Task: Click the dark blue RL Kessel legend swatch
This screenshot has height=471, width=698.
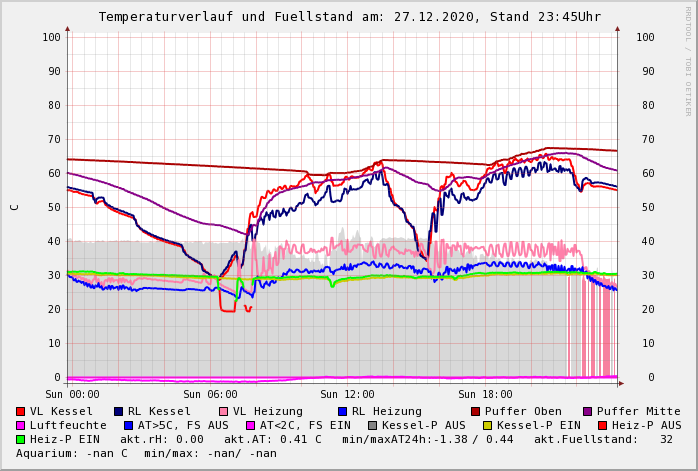Action: pos(118,411)
